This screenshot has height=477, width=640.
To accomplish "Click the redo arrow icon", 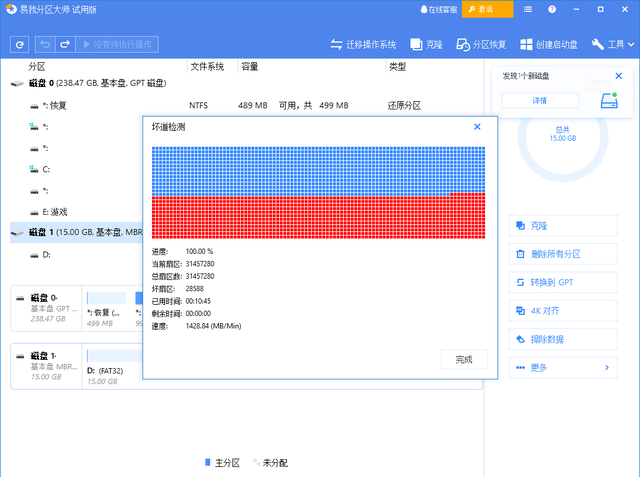I will point(65,45).
